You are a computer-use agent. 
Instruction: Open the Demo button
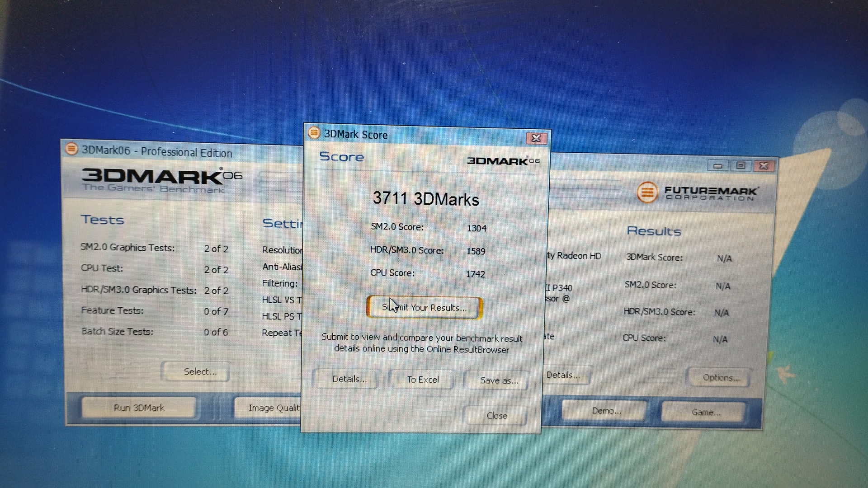[606, 411]
